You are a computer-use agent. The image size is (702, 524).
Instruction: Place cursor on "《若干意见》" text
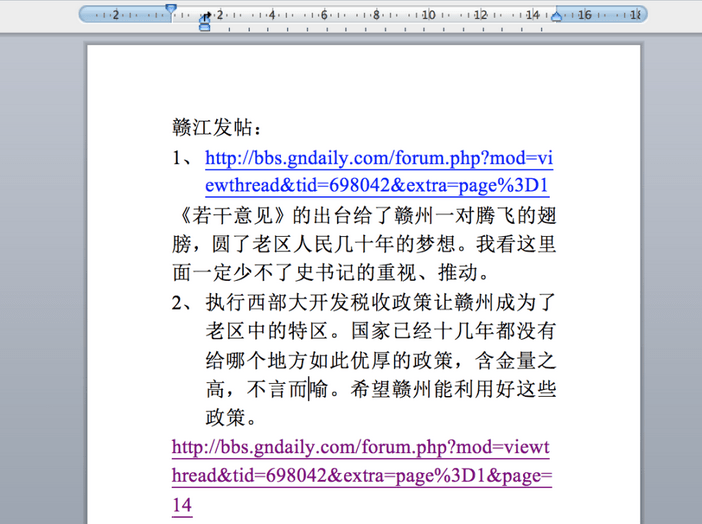[230, 215]
